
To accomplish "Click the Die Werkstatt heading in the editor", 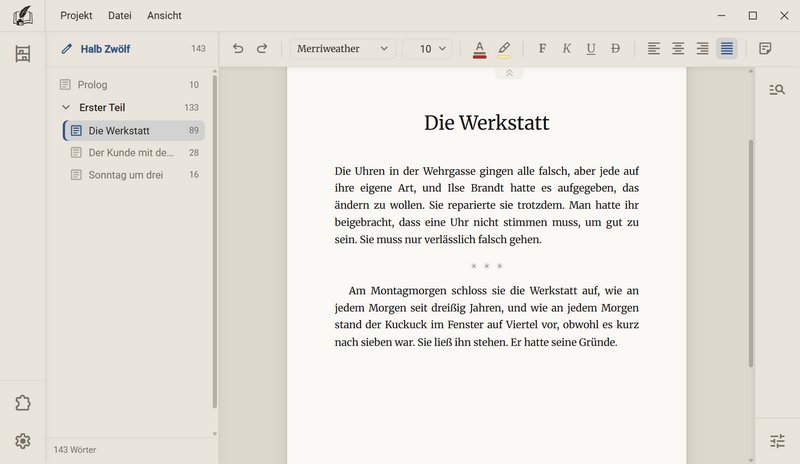I will coord(487,123).
